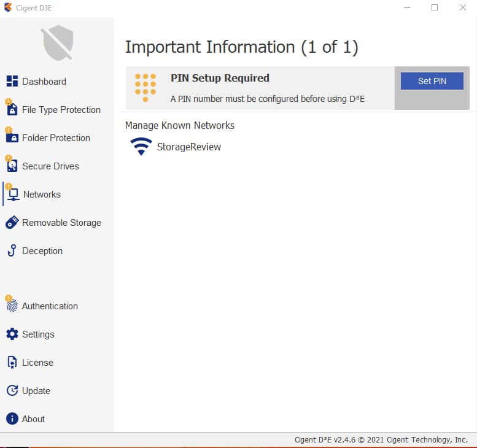Select the Deception hook icon
477x448 pixels.
click(12, 250)
